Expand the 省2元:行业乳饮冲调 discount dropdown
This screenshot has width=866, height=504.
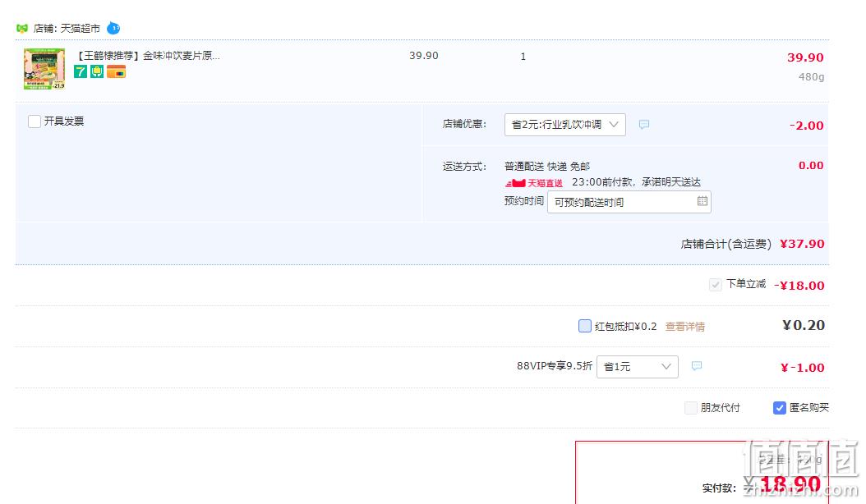point(565,125)
